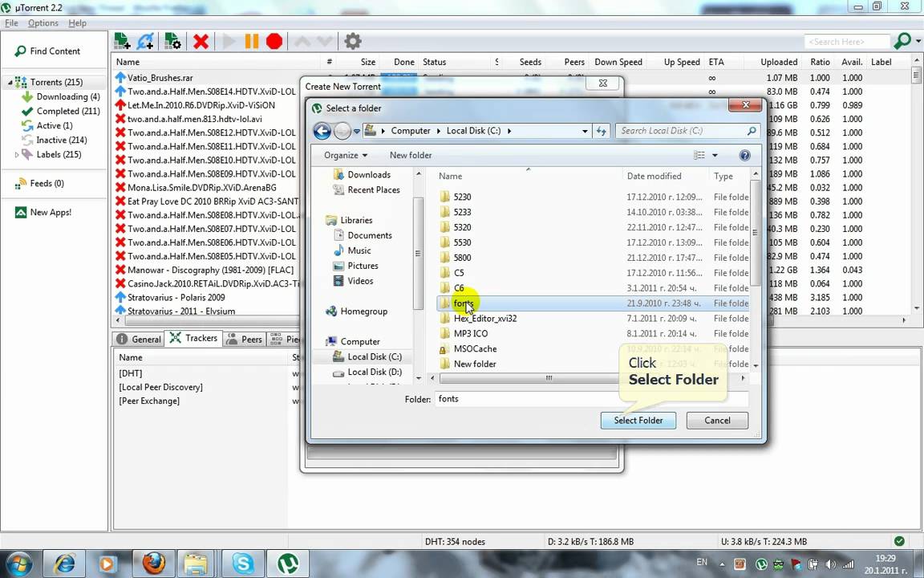Expand Labels (215) tree node

pyautogui.click(x=17, y=154)
